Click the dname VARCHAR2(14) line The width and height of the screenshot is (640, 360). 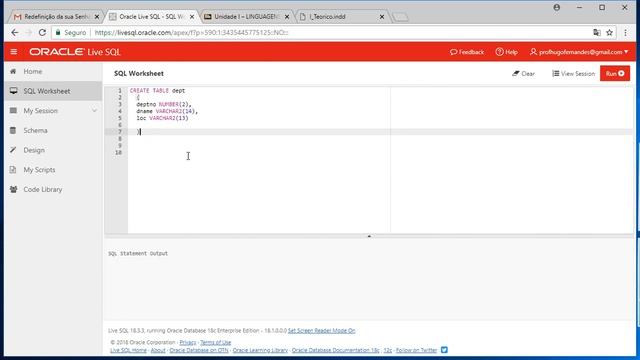point(167,111)
